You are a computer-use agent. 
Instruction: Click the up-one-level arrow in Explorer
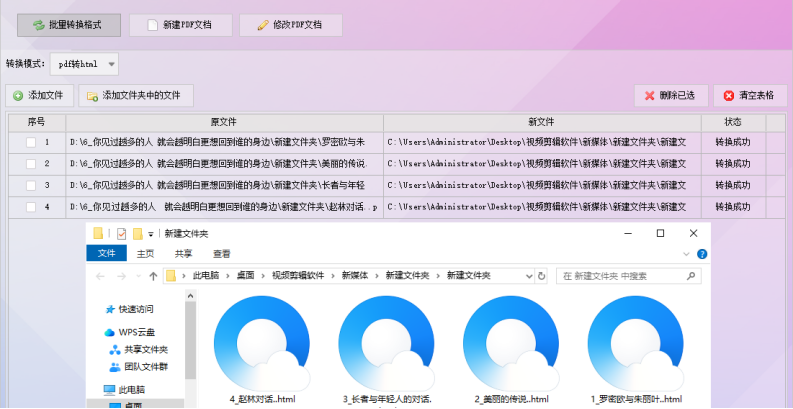(153, 276)
